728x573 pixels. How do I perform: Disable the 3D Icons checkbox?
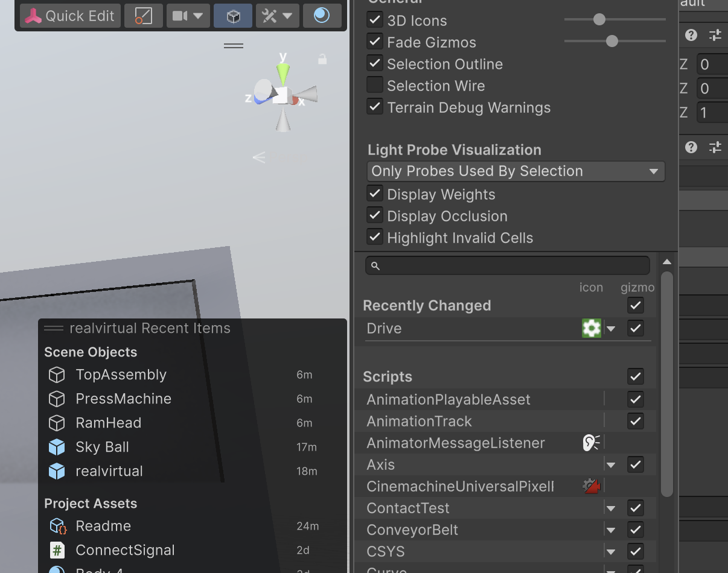click(x=375, y=20)
